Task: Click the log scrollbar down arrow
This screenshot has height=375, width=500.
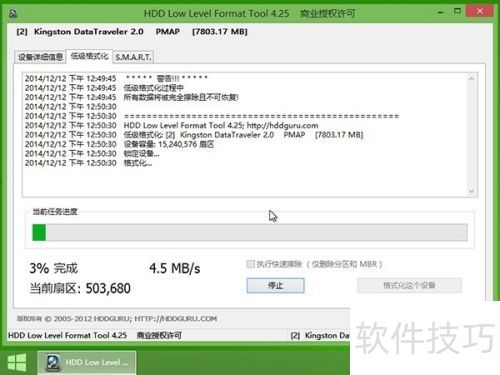Action: pos(471,191)
